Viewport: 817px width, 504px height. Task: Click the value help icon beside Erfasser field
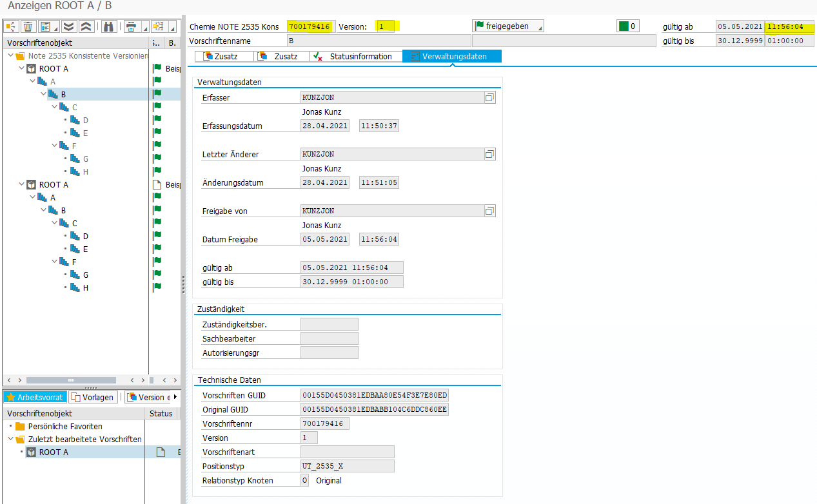(489, 97)
